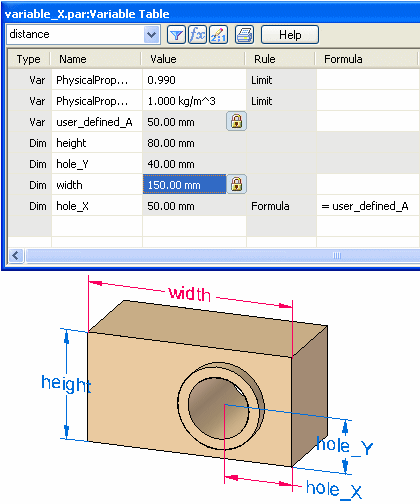Click the Variable Rule Editor pencil icon
This screenshot has height=504, width=420.
(x=218, y=34)
